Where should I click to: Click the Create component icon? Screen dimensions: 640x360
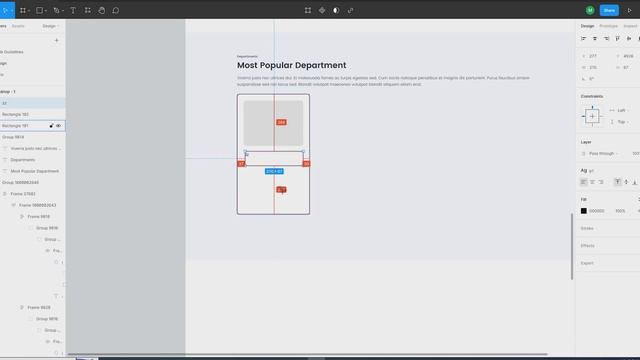click(x=322, y=10)
